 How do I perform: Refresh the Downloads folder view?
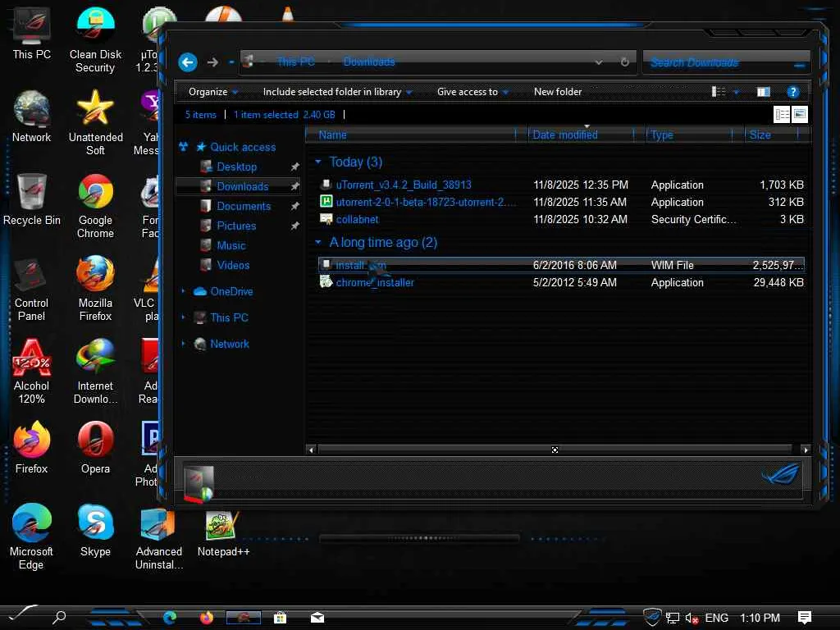[624, 62]
